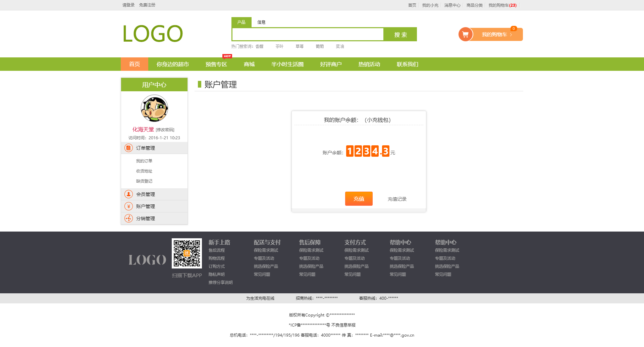Collapse the 订单管理 sidebar section
This screenshot has width=644, height=347.
pyautogui.click(x=146, y=148)
